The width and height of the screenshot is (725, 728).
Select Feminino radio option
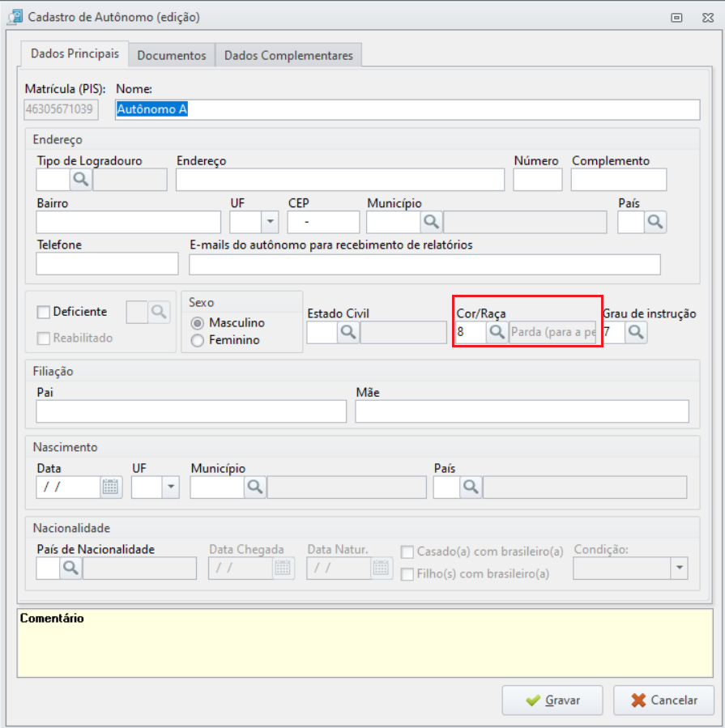[x=198, y=340]
